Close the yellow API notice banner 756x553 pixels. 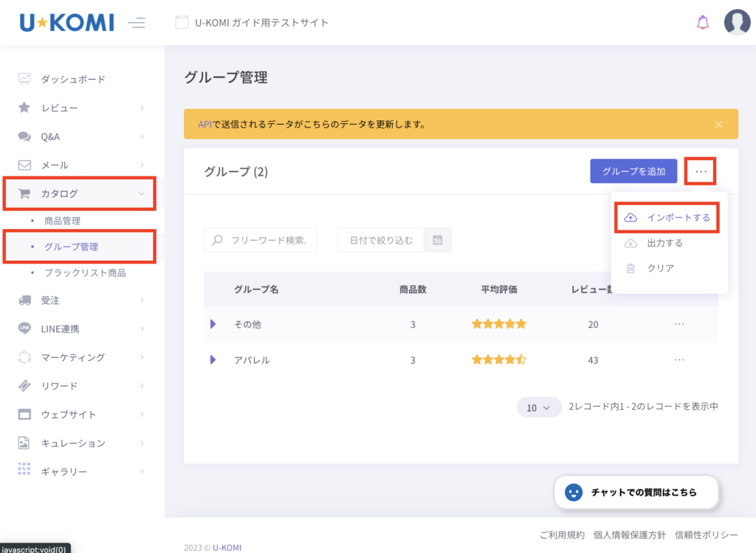click(x=718, y=124)
